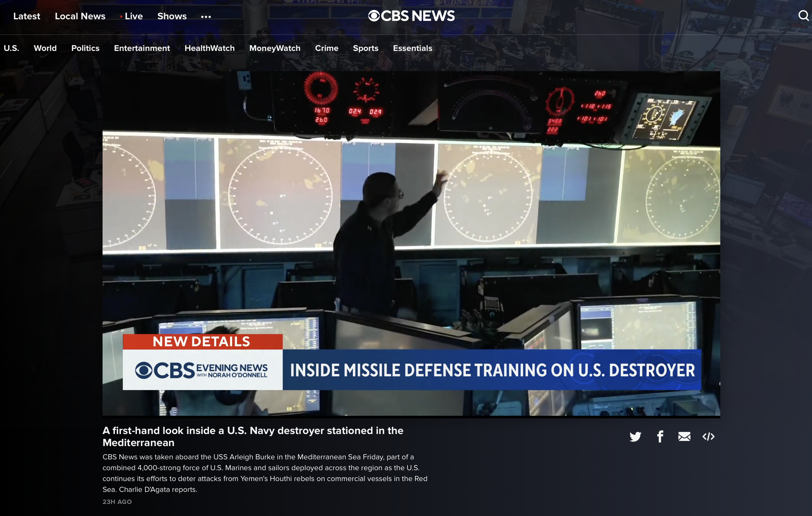Play the Navy destroyer video
Viewport: 812px width, 516px height.
click(411, 243)
